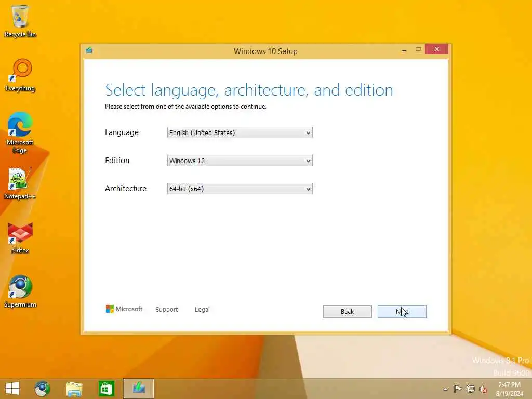Open the network status tray icon
The height and width of the screenshot is (399, 532).
tap(470, 389)
